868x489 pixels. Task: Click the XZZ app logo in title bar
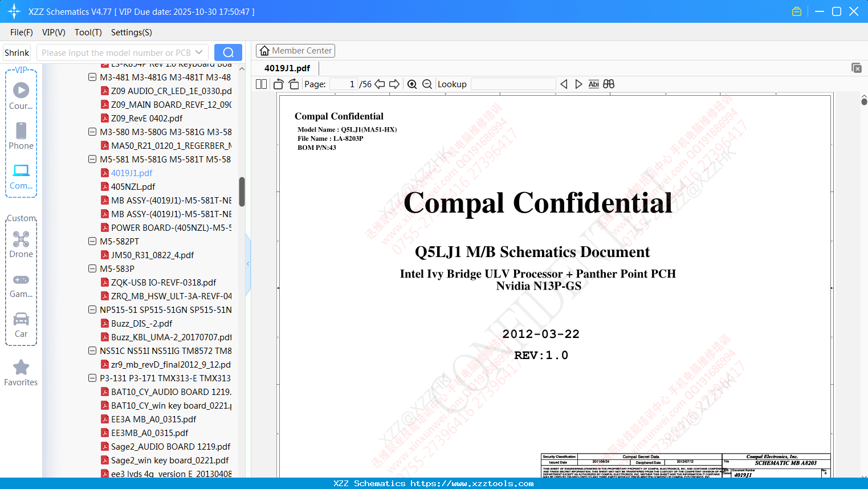(14, 11)
